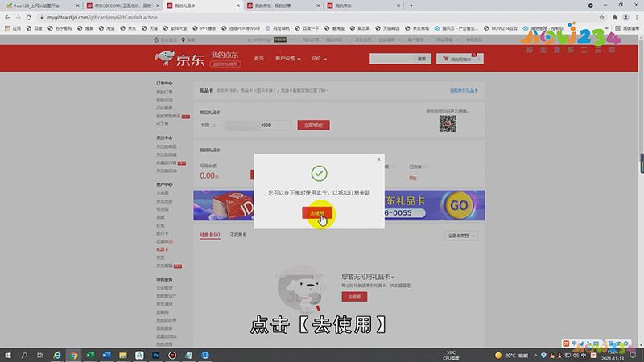Open 关注的商品 in the left sidebar
644x362 pixels.
pyautogui.click(x=167, y=146)
